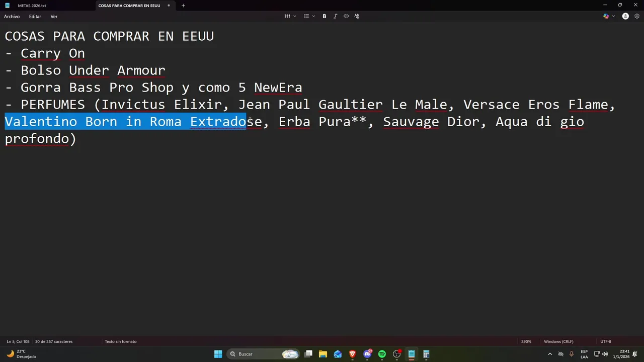
Task: Click the Texto sin formato status entry
Action: click(121, 341)
